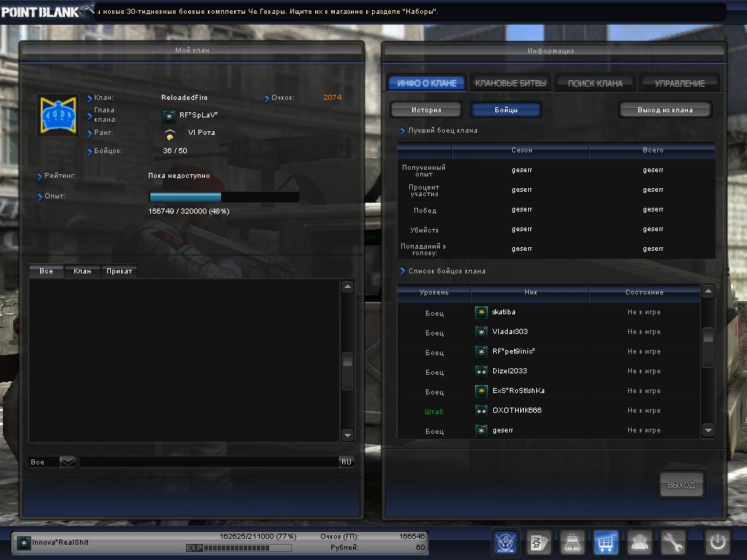Image resolution: width=747 pixels, height=560 pixels.
Task: Select member skatiba in the list
Action: pos(549,312)
